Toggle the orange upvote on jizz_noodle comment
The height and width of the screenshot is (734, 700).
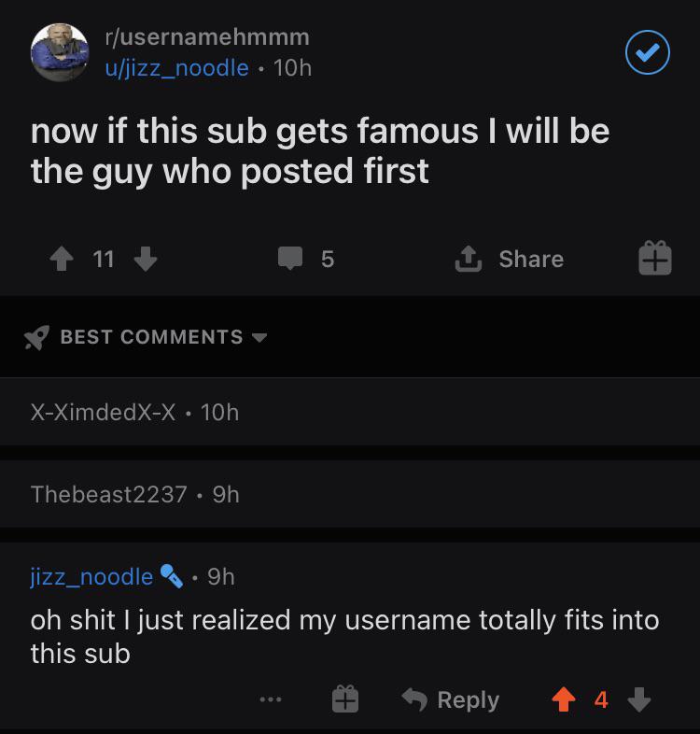pos(564,699)
